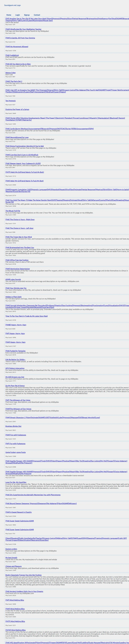This screenshot has width=129, height=644.
Task: Open '[F4F] The Whispers of Our Voice'
Action: pyautogui.click(x=18, y=400)
